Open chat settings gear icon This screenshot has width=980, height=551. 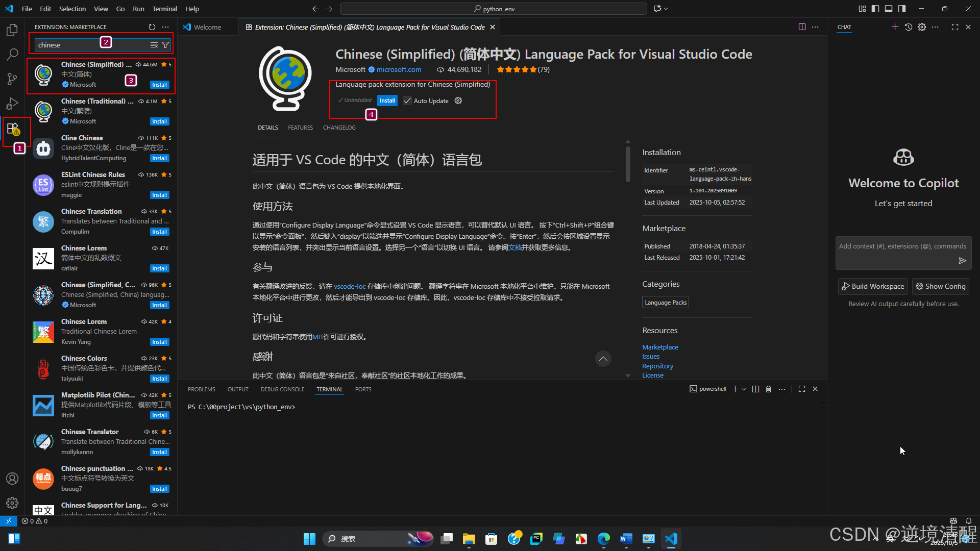point(922,27)
